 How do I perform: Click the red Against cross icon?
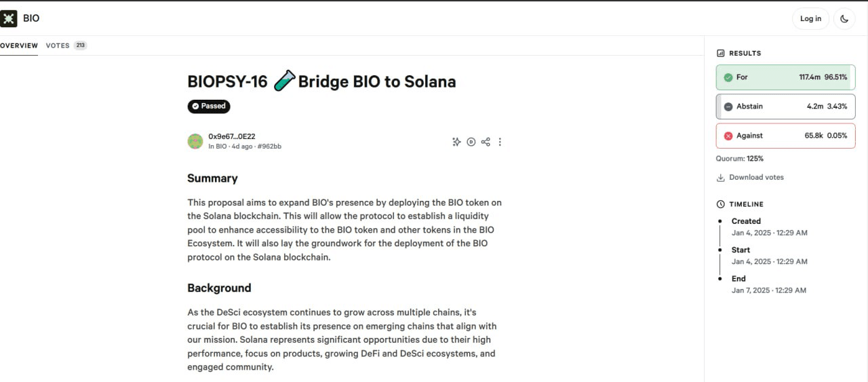tap(728, 136)
